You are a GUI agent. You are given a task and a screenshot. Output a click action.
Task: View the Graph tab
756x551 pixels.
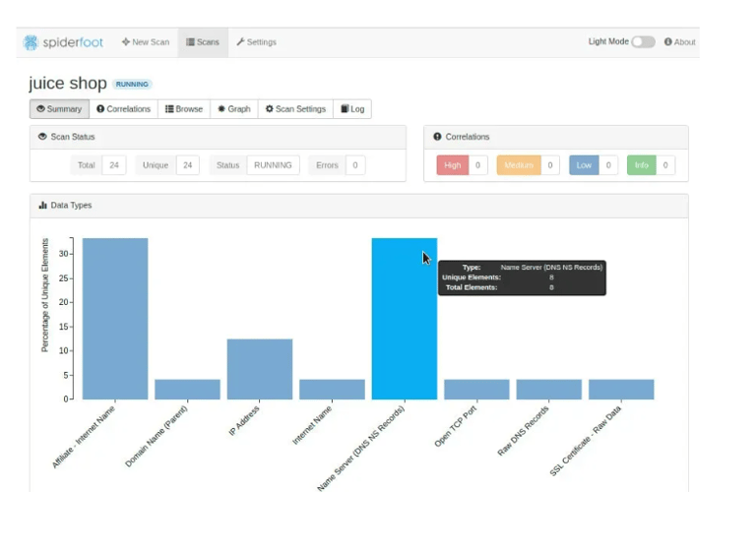[234, 109]
